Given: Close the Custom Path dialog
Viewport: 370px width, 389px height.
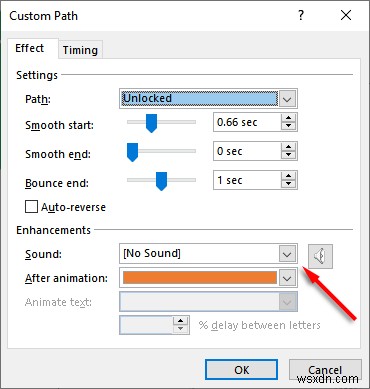Looking at the screenshot, I should point(346,15).
